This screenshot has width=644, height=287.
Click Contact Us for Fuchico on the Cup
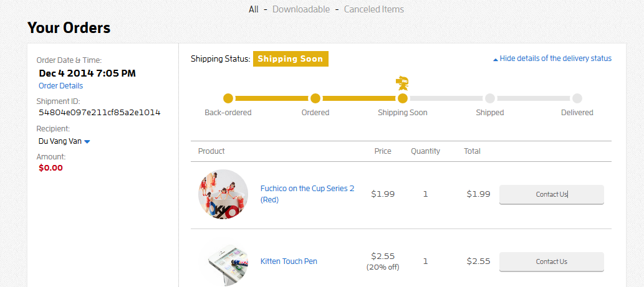(x=552, y=194)
